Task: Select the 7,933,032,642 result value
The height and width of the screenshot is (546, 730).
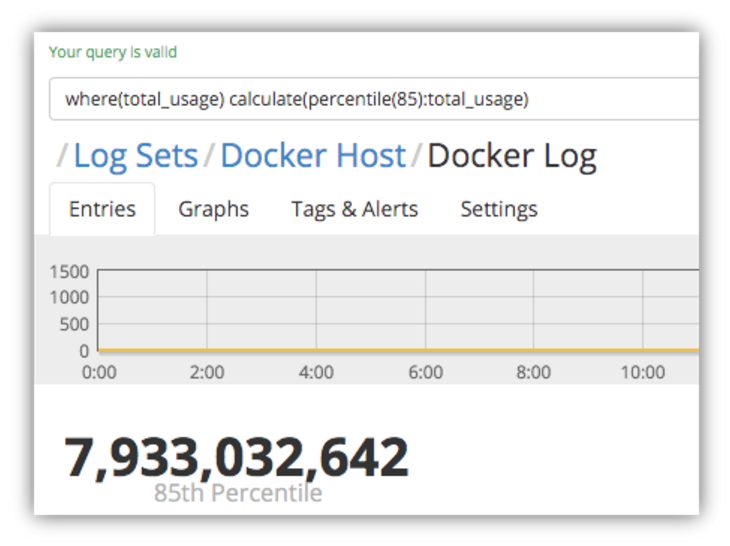Action: (237, 458)
